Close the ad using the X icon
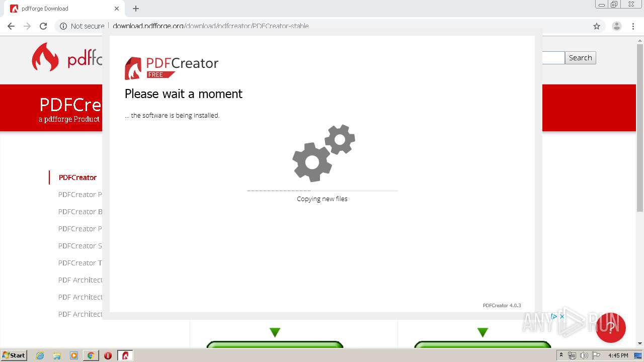This screenshot has width=644, height=362. pos(562,316)
